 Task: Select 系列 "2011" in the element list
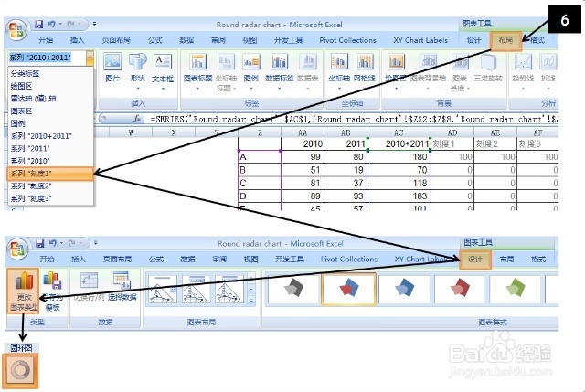[x=50, y=148]
